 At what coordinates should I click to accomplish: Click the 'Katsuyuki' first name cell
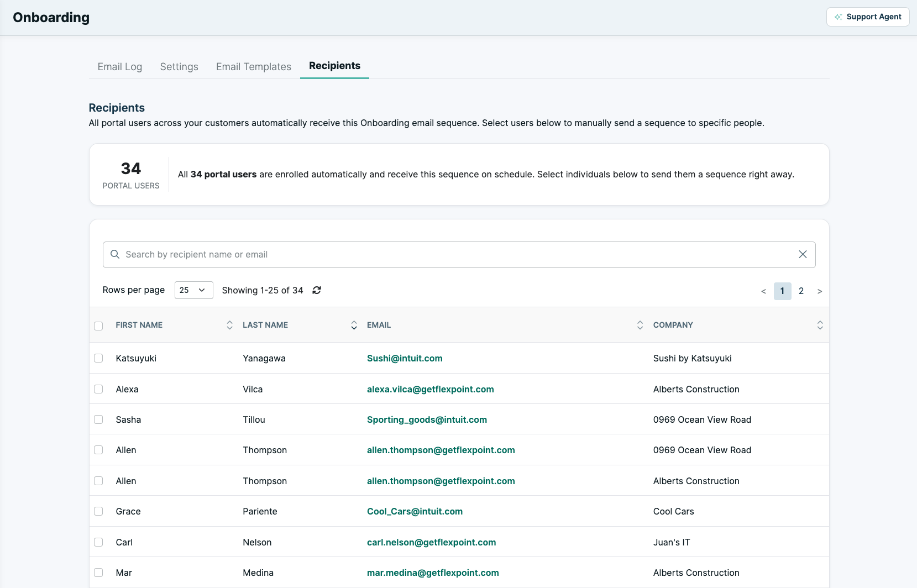pyautogui.click(x=136, y=358)
